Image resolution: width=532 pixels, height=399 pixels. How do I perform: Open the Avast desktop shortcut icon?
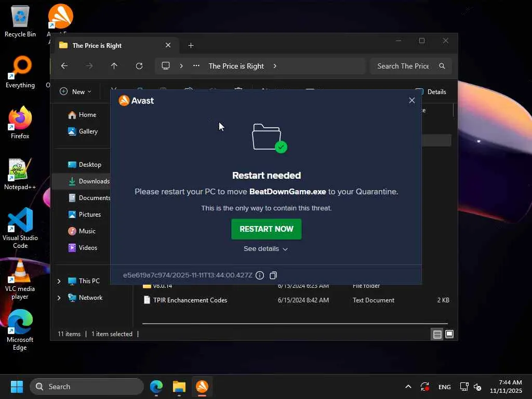pos(60,16)
